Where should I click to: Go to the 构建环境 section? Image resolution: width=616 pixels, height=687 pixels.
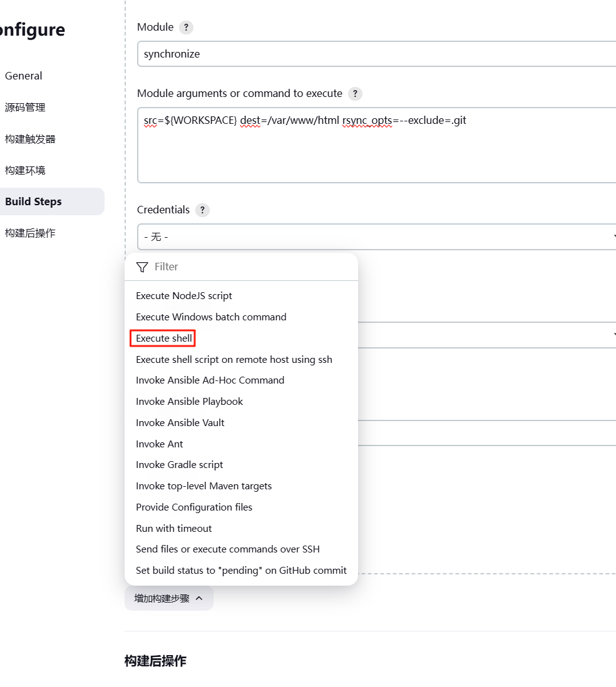(x=25, y=170)
